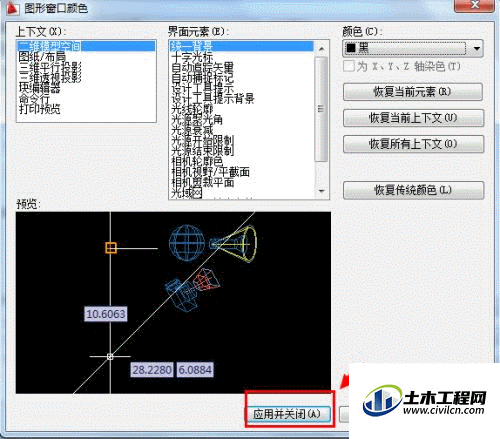Choose 相机轮廓色 element
This screenshot has height=439, width=500.
pos(197,161)
